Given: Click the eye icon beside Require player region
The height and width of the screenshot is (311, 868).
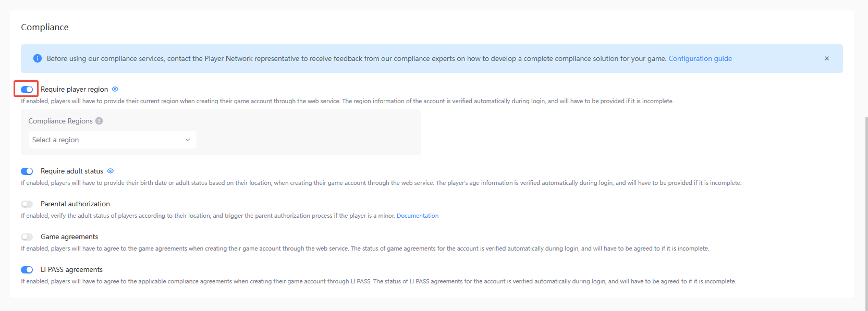Looking at the screenshot, I should click(115, 89).
